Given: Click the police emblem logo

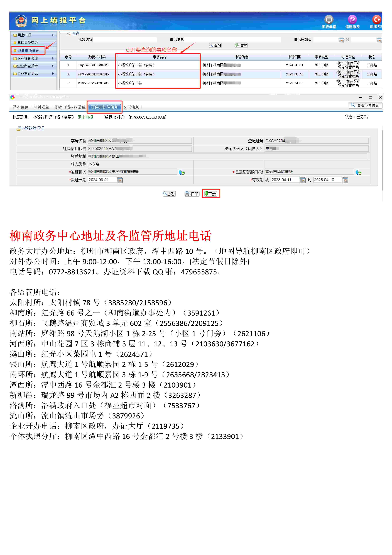Looking at the screenshot, I should [x=21, y=21].
